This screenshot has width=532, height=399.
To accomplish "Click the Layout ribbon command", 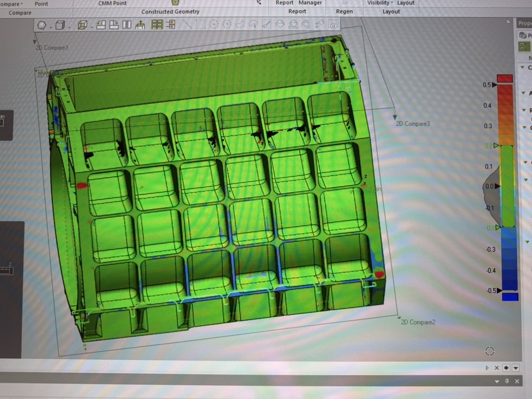I will click(405, 3).
